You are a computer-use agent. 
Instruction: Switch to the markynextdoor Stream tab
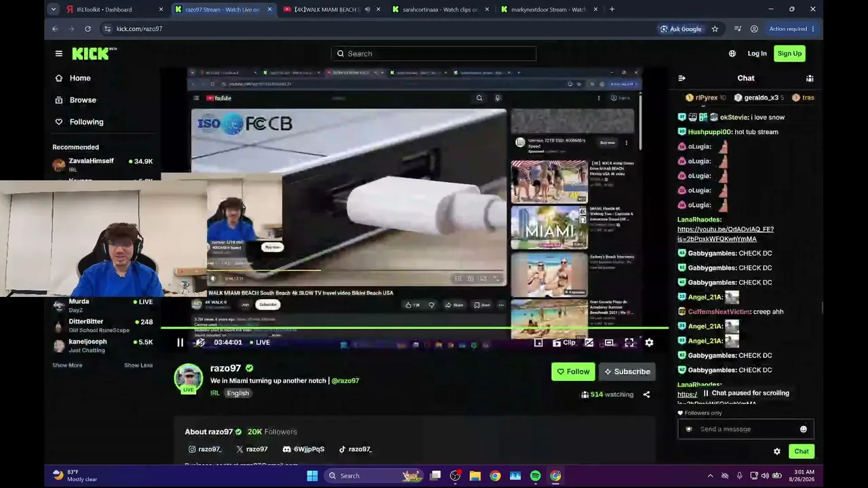click(548, 9)
